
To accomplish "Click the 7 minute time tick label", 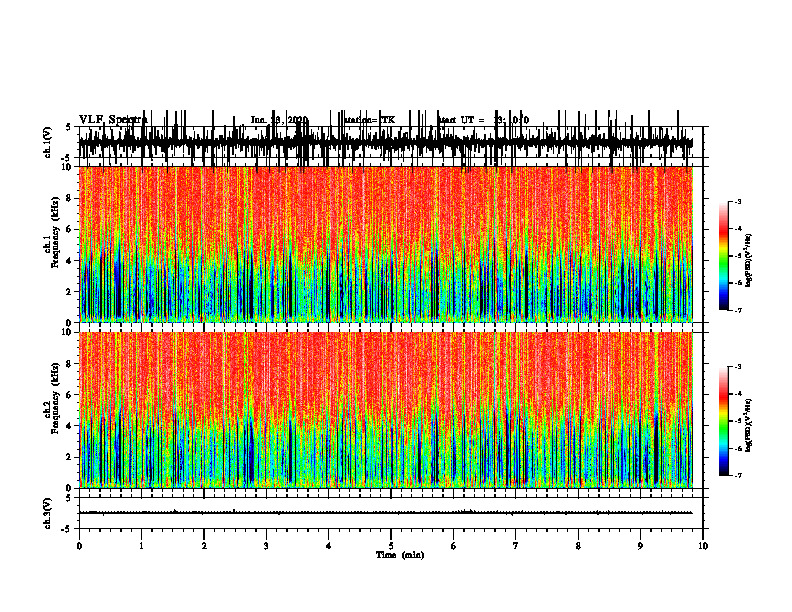I will [x=516, y=546].
